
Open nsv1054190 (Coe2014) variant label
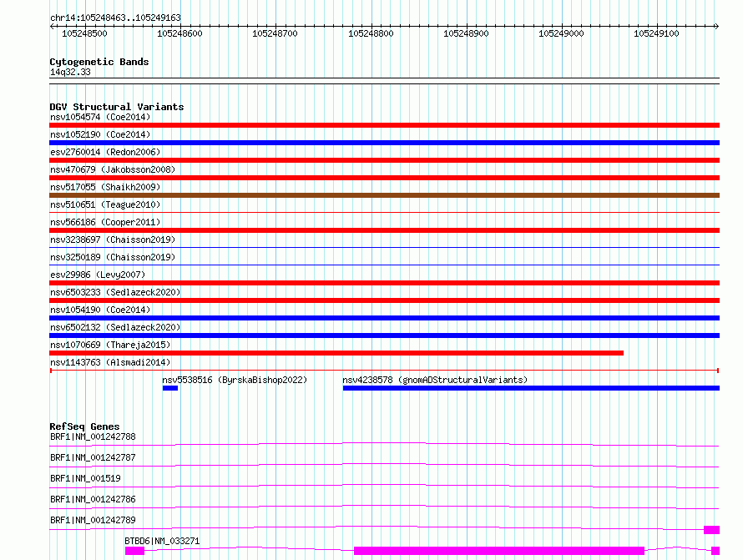(100, 310)
